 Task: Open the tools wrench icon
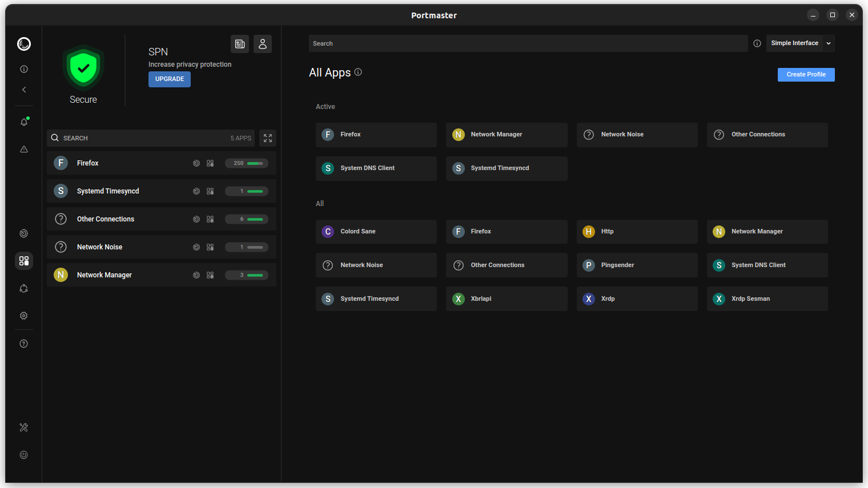(x=24, y=427)
